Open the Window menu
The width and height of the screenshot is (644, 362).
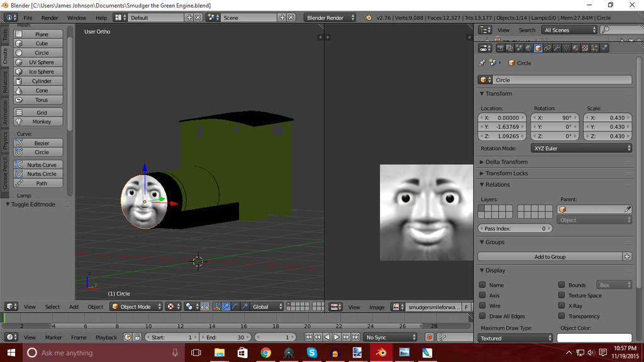pos(76,18)
